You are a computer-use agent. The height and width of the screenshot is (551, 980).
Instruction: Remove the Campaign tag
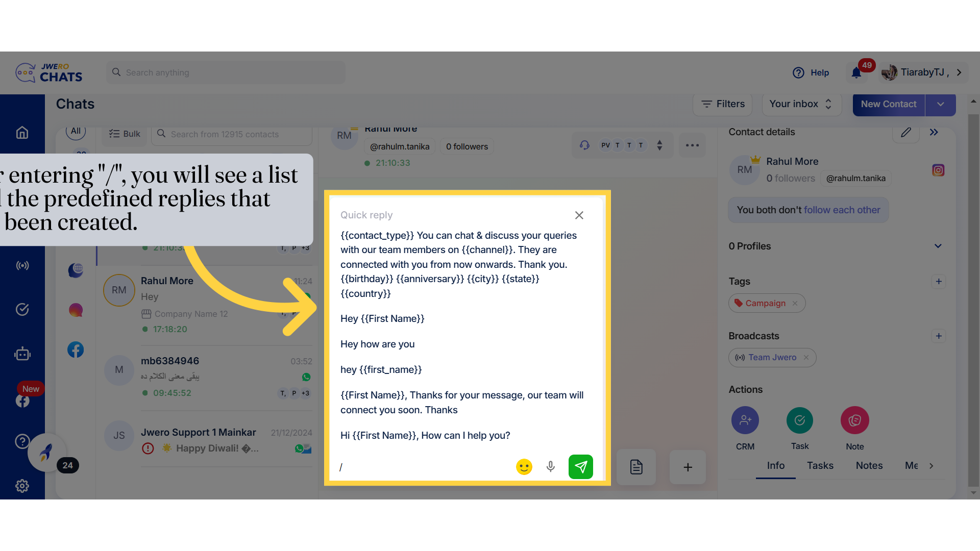tap(795, 303)
